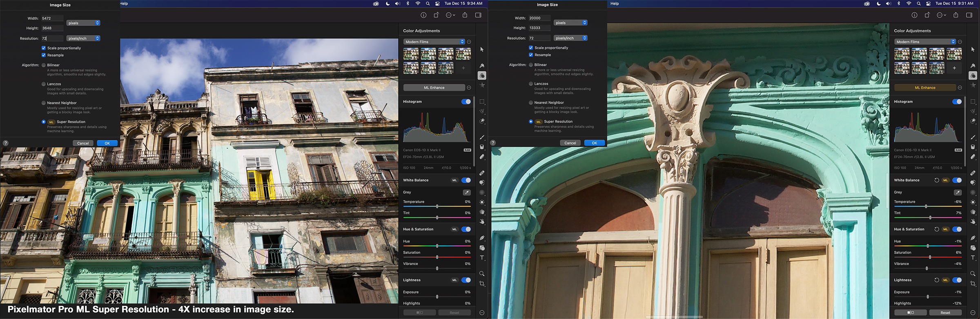
Task: Click Reset button in right Color Adjustments
Action: (945, 312)
